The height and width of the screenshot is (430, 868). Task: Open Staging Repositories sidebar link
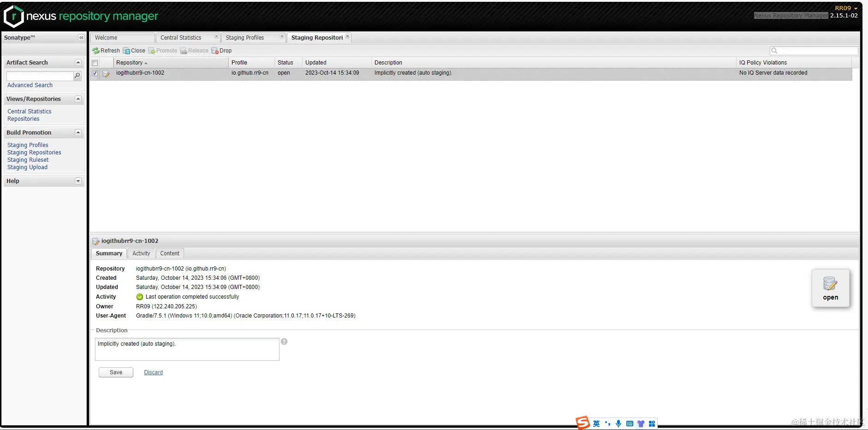[x=34, y=153]
